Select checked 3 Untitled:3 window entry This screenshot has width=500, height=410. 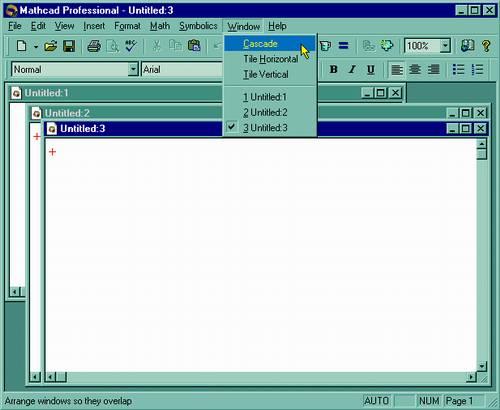[x=269, y=128]
